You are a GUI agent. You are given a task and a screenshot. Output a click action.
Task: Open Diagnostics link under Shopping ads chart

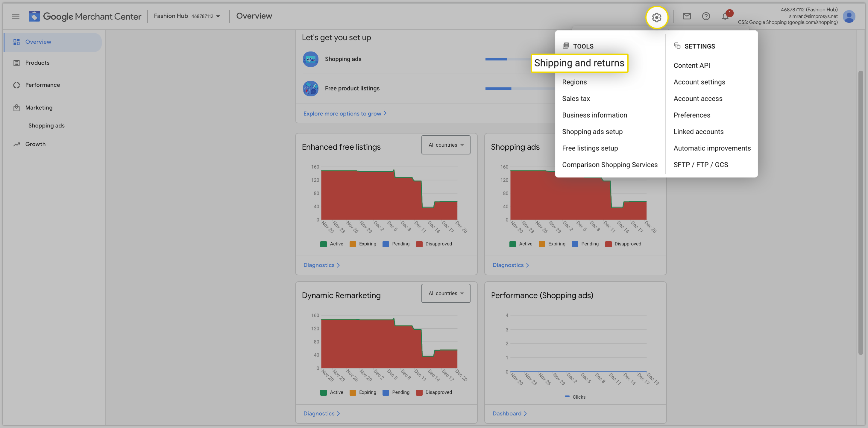tap(511, 265)
